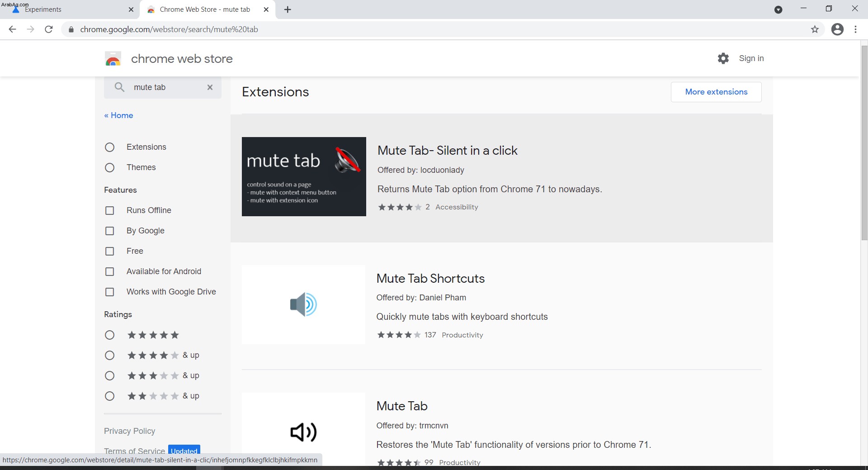Open the Chrome three-dot menu
Viewport: 868px width, 470px height.
point(855,29)
